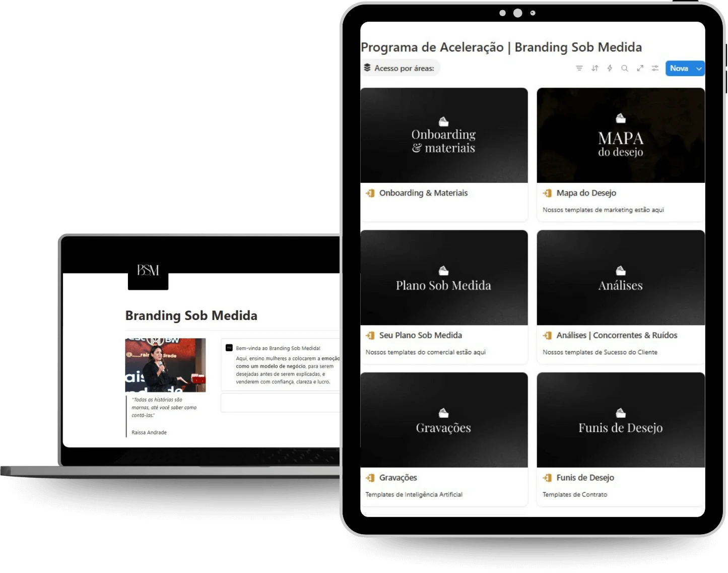Open the filter icon in database toolbar
Image resolution: width=728 pixels, height=573 pixels.
[579, 69]
